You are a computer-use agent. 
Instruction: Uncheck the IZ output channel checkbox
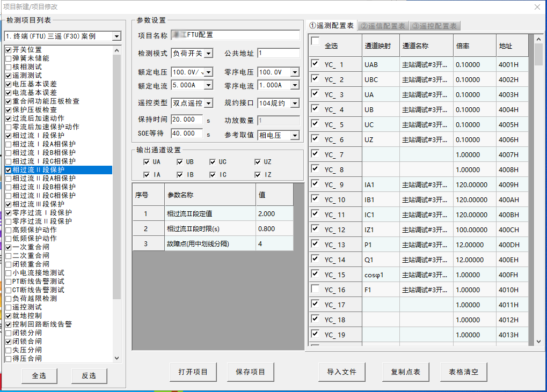(x=258, y=175)
